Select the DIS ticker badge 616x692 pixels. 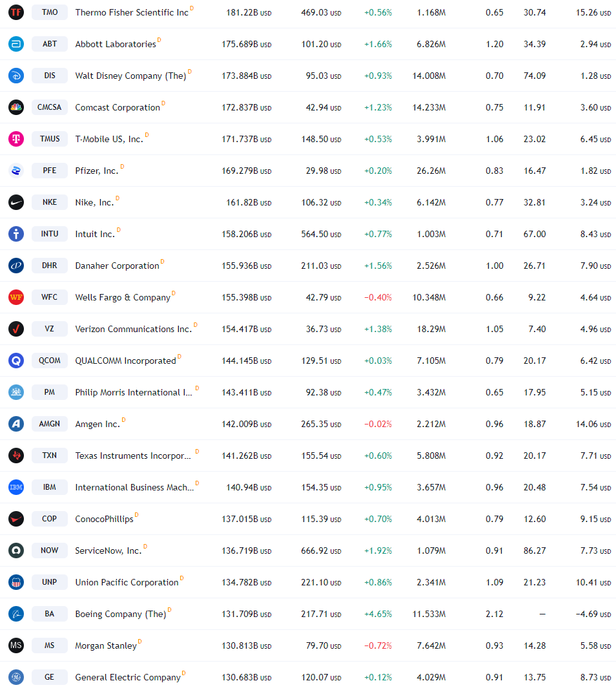click(x=49, y=76)
